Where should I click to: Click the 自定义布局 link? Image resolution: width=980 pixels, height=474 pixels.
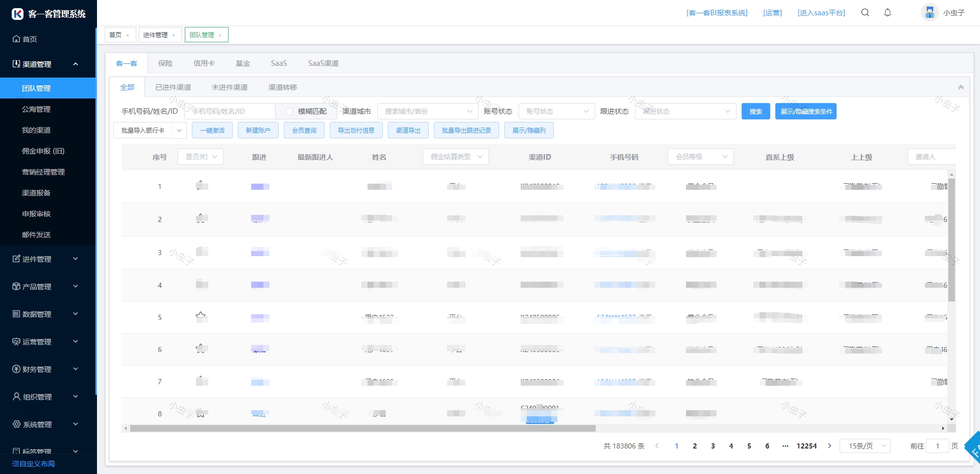tap(34, 464)
